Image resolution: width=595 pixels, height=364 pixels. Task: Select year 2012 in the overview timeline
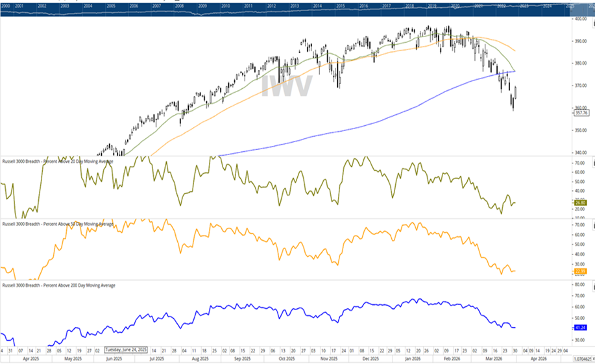click(271, 6)
